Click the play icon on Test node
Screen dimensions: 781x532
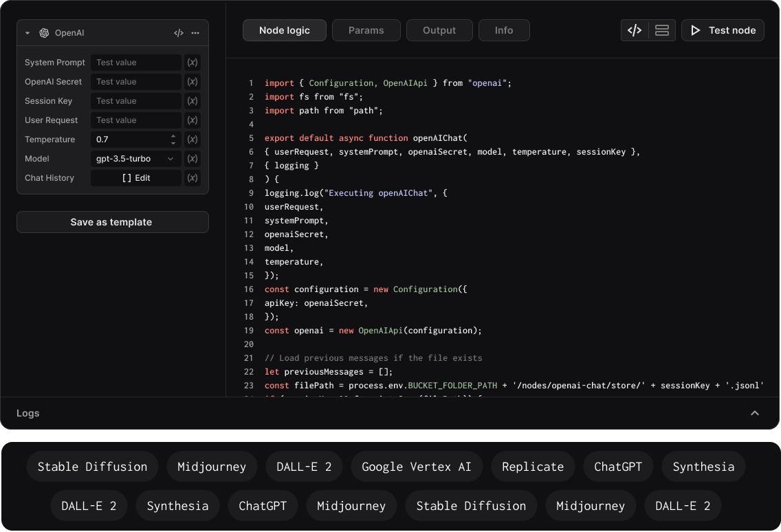(695, 30)
